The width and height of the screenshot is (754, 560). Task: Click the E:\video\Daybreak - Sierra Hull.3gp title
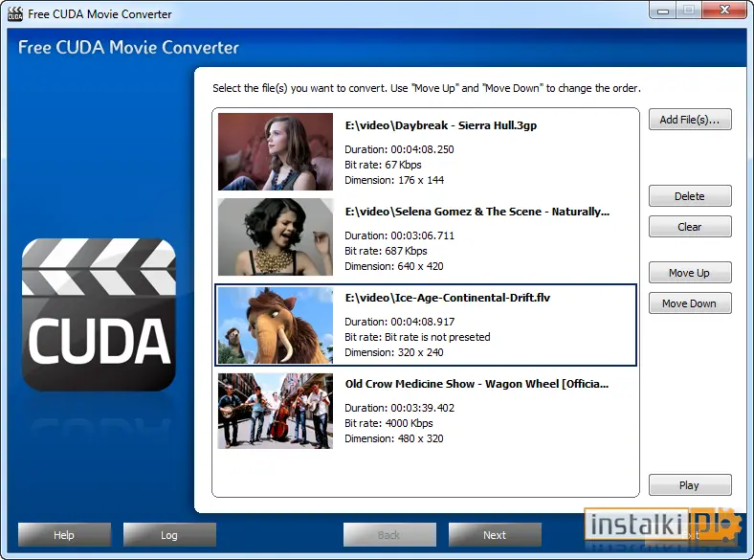(441, 125)
